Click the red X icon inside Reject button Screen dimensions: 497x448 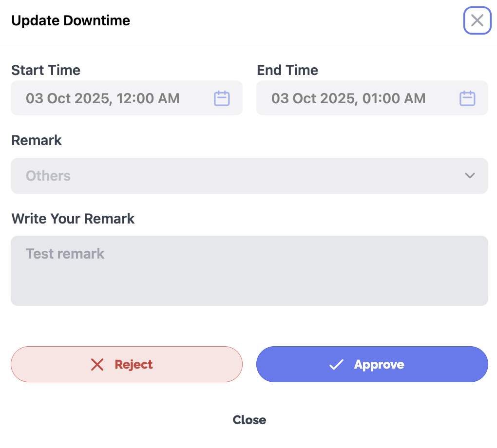tap(97, 364)
